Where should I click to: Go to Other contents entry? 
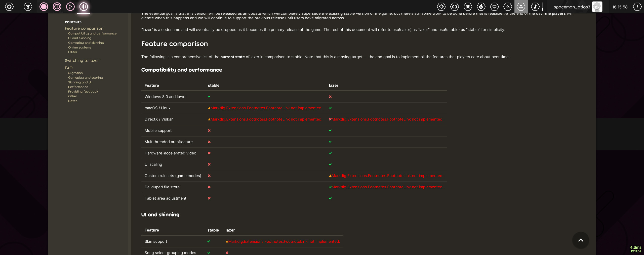(72, 96)
